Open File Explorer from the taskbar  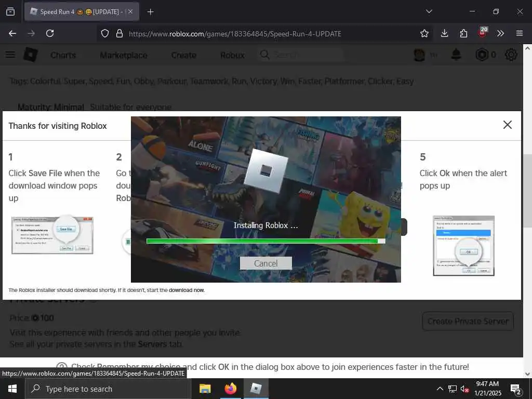205,389
